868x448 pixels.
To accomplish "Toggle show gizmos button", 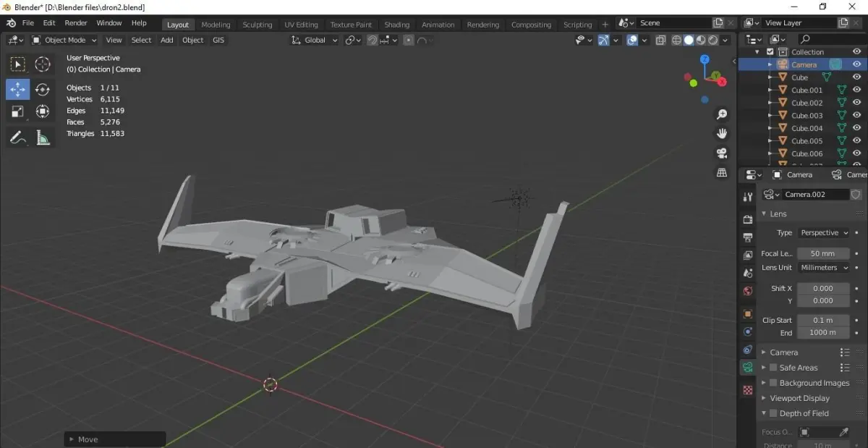I will 603,41.
